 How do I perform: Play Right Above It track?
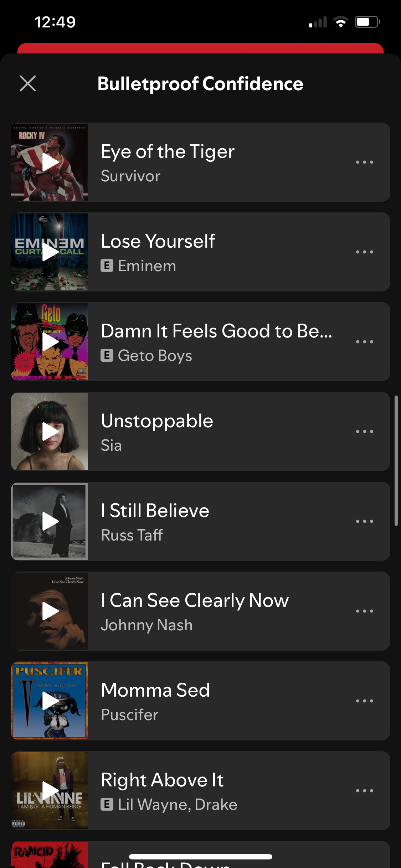point(50,791)
